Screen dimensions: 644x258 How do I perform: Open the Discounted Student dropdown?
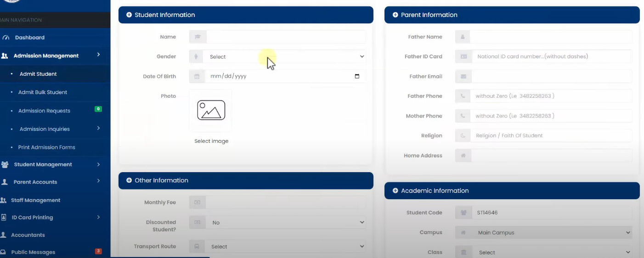[x=286, y=222]
